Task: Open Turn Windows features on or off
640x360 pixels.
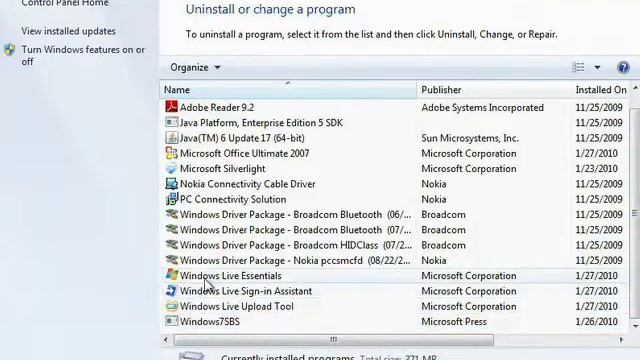Action: (83, 56)
